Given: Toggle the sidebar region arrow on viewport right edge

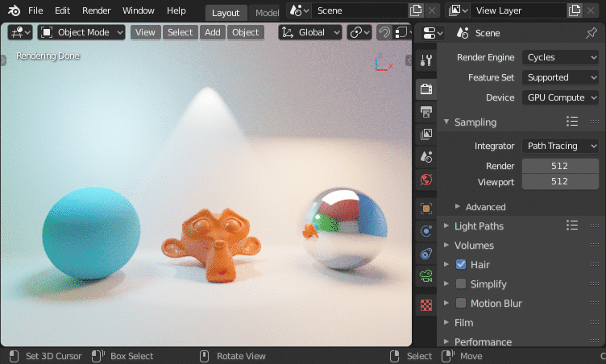Looking at the screenshot, I should pos(409,60).
